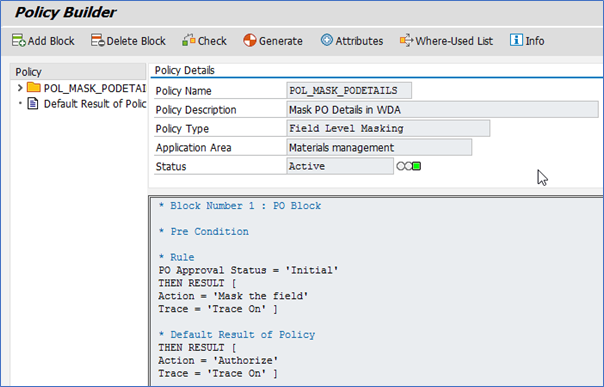Click the Add Block icon
The width and height of the screenshot is (604, 387).
pos(18,40)
